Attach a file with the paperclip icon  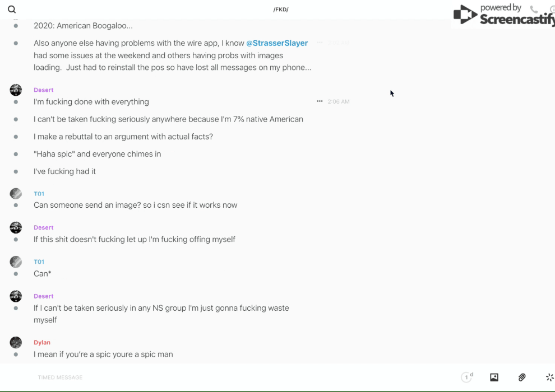pyautogui.click(x=522, y=377)
